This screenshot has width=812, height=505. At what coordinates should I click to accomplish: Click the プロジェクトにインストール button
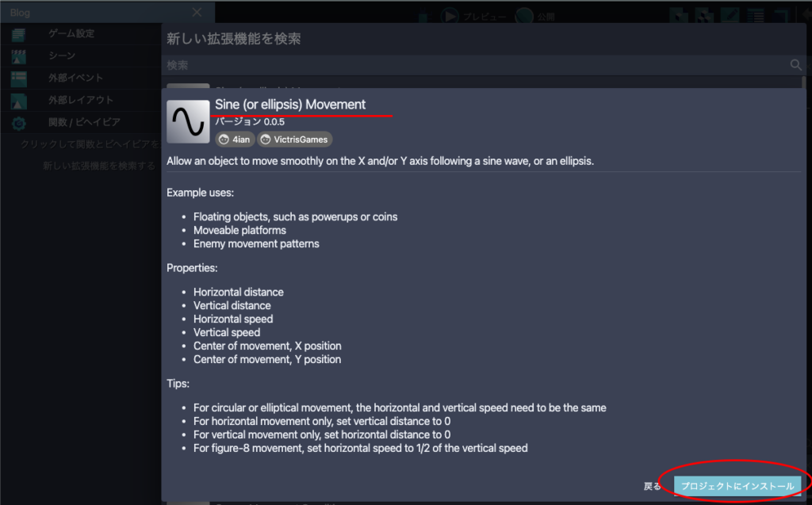737,486
